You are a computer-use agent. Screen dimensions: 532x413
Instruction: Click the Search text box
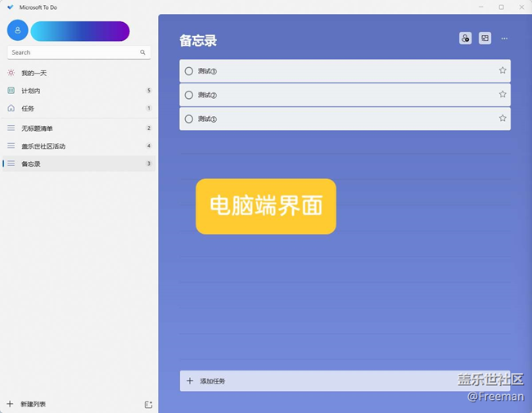click(72, 52)
